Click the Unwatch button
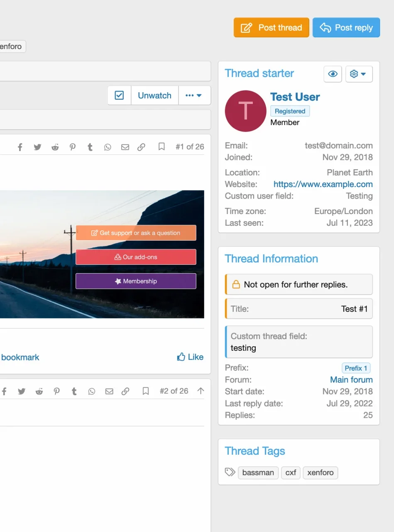 [x=154, y=96]
